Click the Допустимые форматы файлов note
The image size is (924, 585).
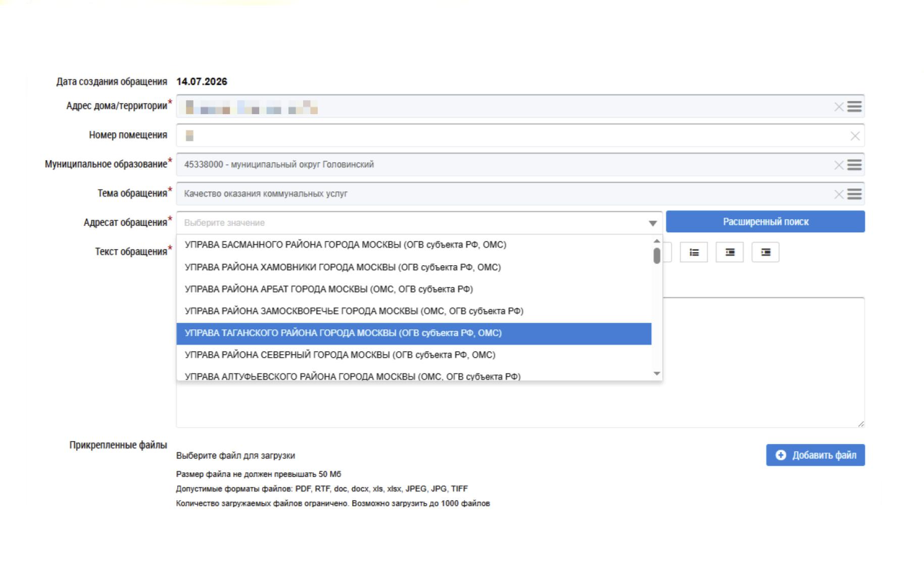point(322,489)
